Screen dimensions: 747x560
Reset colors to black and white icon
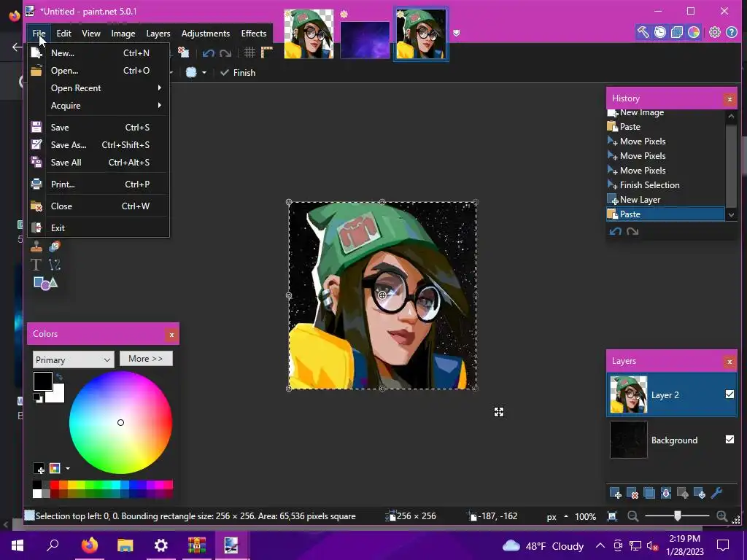(38, 397)
